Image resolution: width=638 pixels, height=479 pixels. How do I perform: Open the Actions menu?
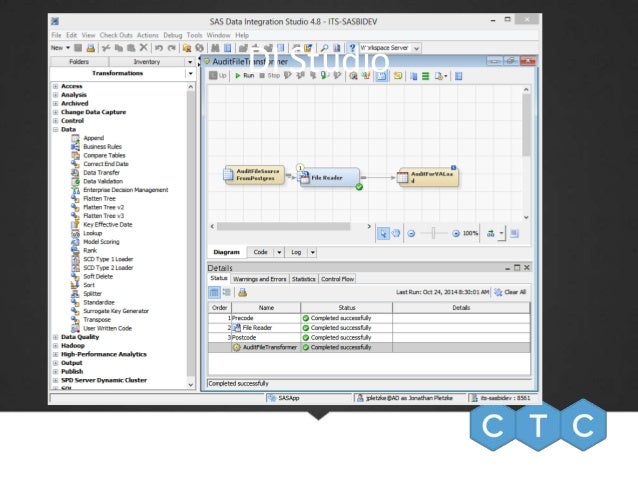tap(147, 35)
